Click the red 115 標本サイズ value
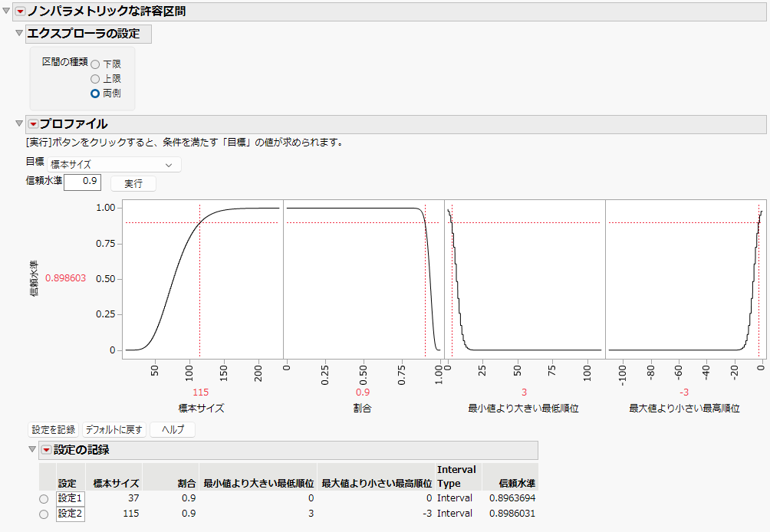Screen dimensions: 770x532 point(200,392)
